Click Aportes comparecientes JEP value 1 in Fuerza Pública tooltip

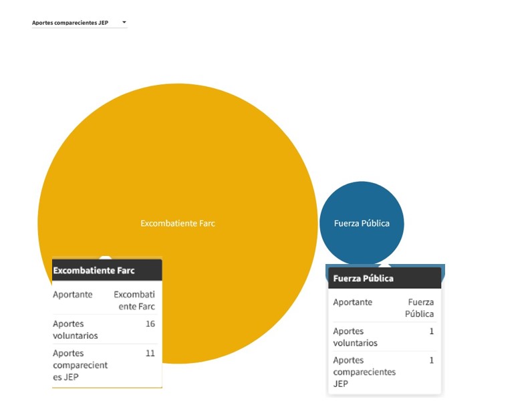pos(431,360)
